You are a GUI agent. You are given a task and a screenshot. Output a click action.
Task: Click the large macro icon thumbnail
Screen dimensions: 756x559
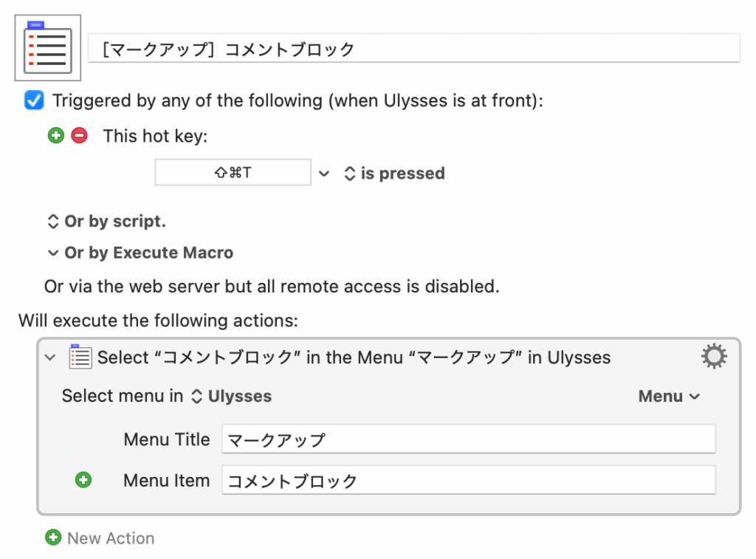(48, 48)
